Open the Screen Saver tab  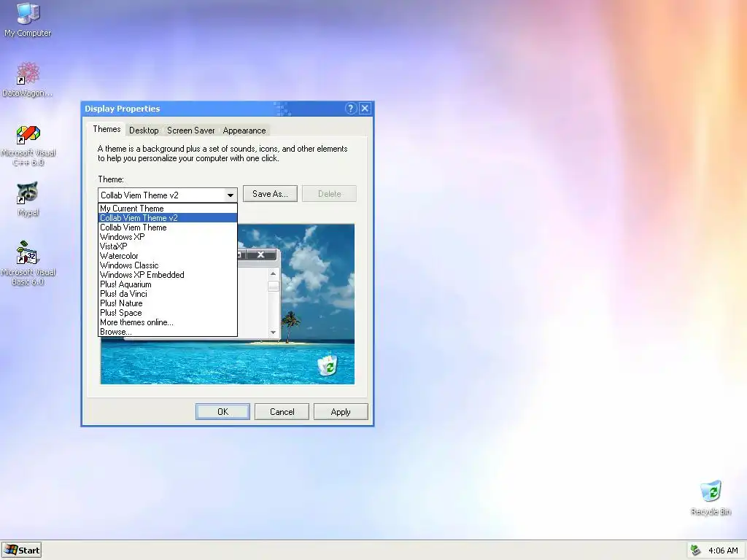click(x=190, y=131)
